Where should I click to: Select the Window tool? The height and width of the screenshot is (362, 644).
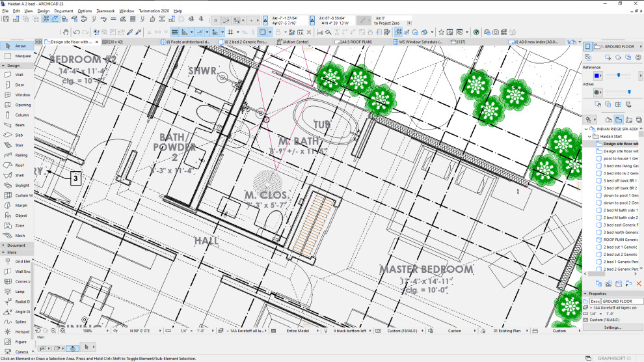[x=16, y=95]
